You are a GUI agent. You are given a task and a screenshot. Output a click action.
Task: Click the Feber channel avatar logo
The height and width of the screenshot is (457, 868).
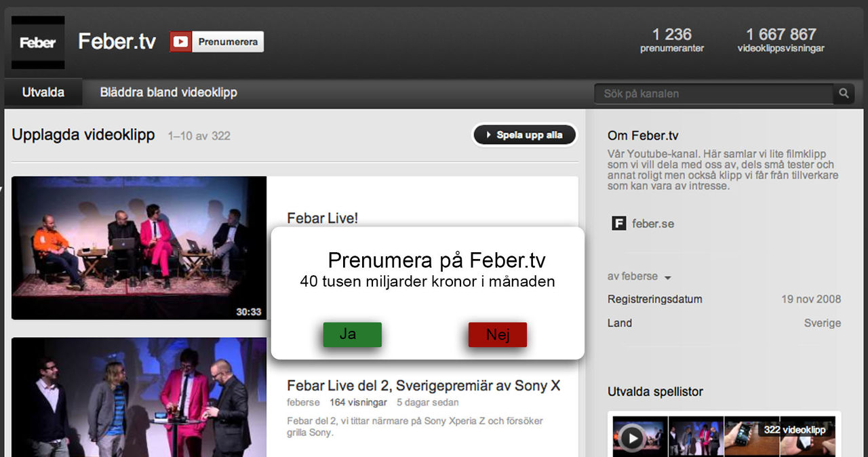[37, 42]
